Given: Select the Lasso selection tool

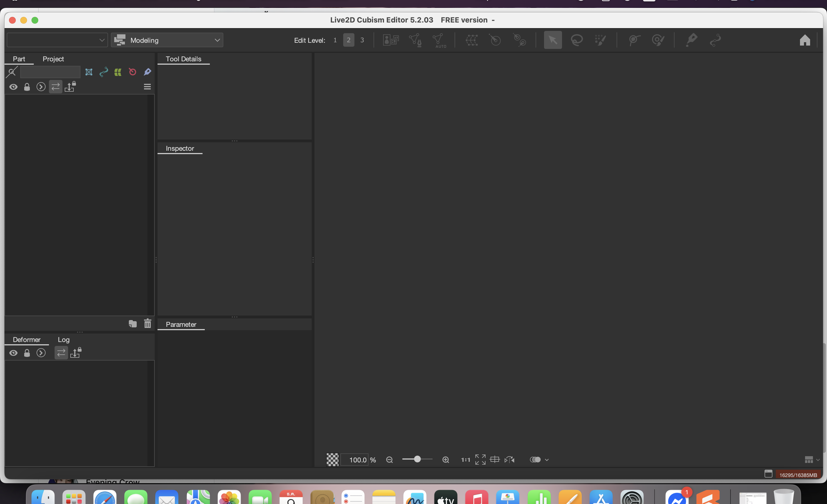Looking at the screenshot, I should (x=577, y=40).
